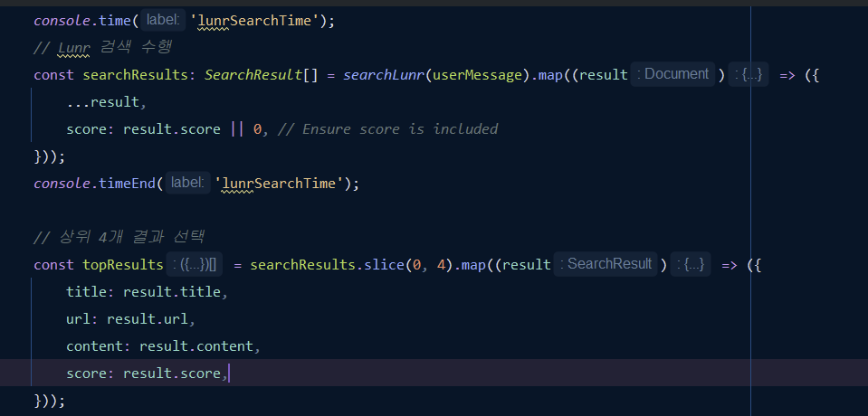Click the 'userMessage' argument
This screenshot has height=416, width=868.
477,75
